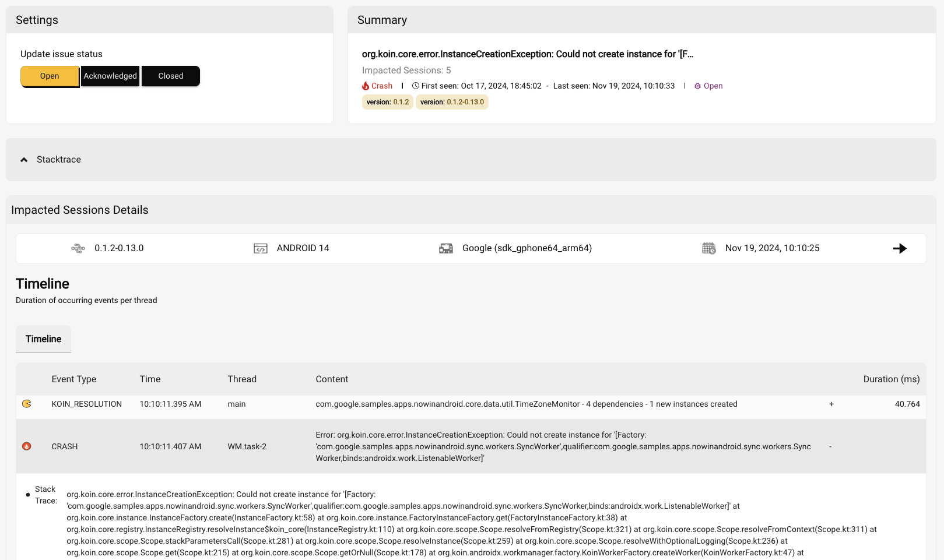Image resolution: width=944 pixels, height=560 pixels.
Task: Expand KOIN_RESOLUTION row with the plus sign
Action: (x=831, y=404)
